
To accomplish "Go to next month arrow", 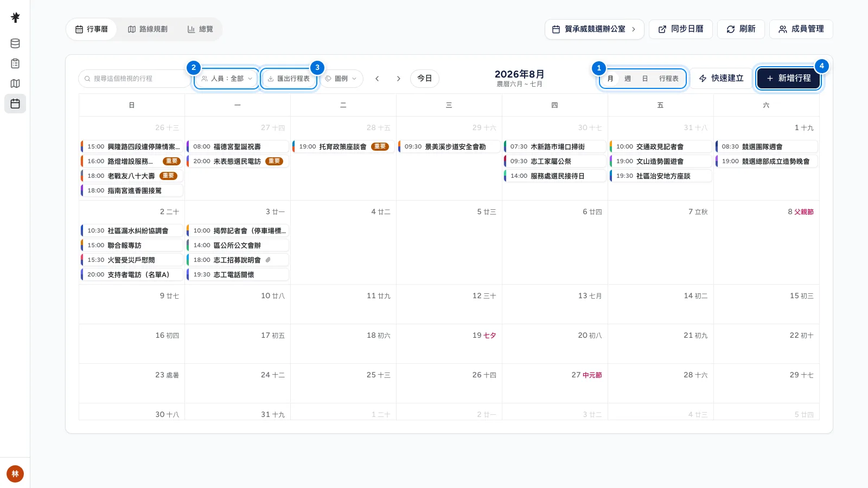I will [x=398, y=79].
